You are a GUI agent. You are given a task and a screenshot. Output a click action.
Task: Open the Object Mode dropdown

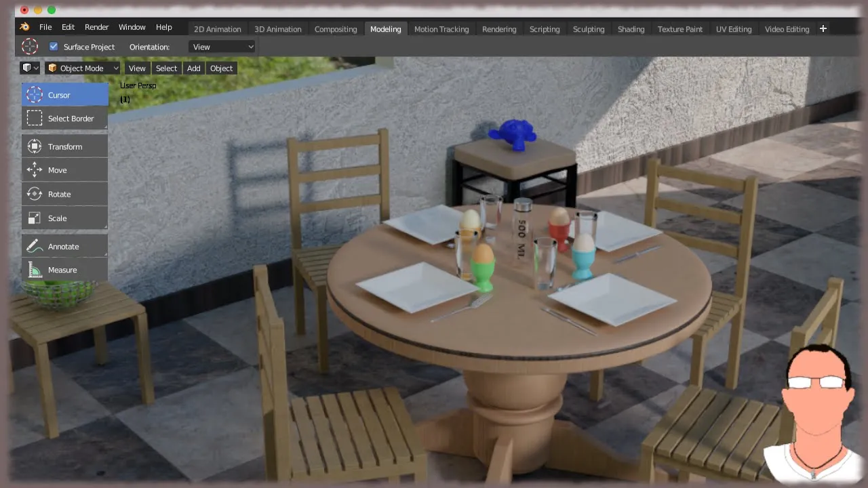(83, 68)
